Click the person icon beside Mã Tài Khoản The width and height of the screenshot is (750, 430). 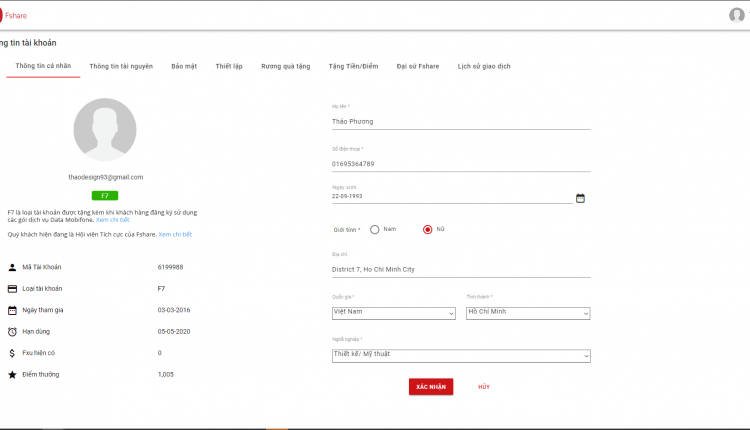tap(12, 267)
